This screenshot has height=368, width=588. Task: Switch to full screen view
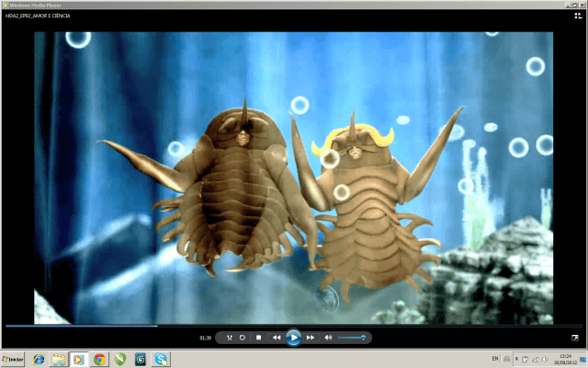(x=575, y=338)
